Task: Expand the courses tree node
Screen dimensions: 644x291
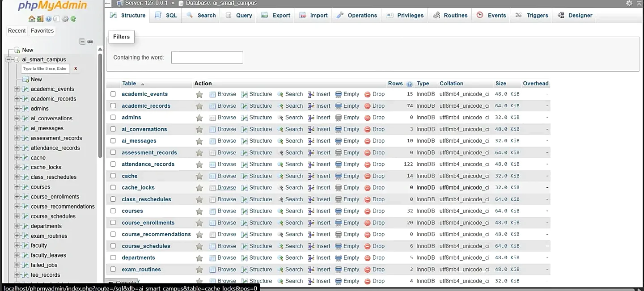Action: click(x=17, y=187)
